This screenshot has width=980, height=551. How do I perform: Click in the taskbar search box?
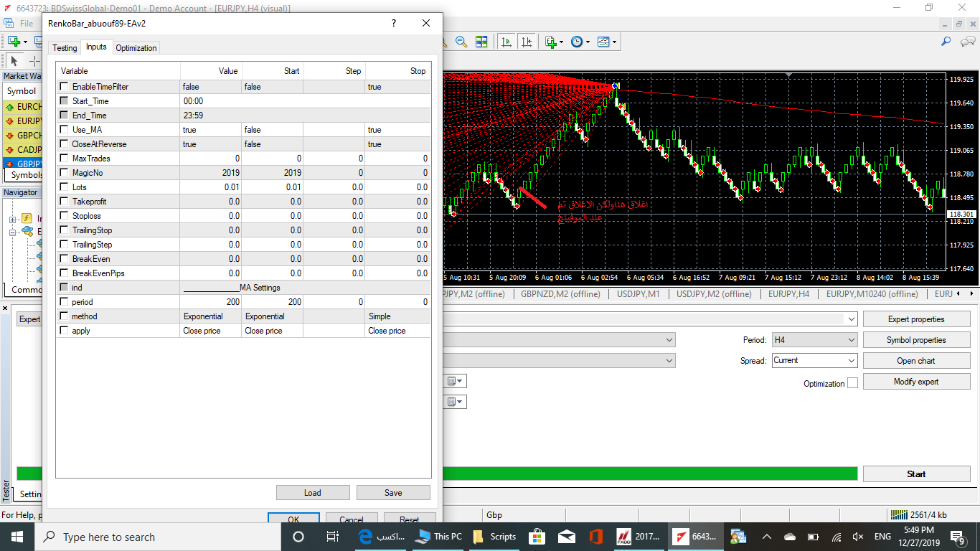tap(156, 537)
